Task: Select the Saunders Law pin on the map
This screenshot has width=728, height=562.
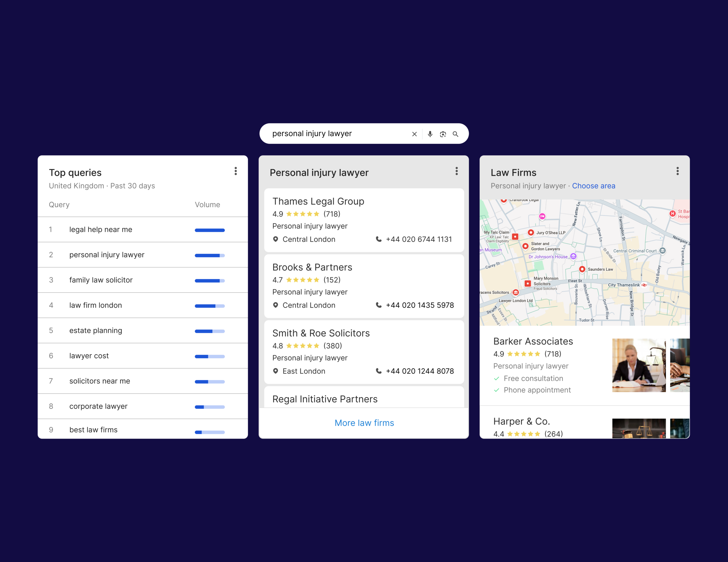Action: 582,269
